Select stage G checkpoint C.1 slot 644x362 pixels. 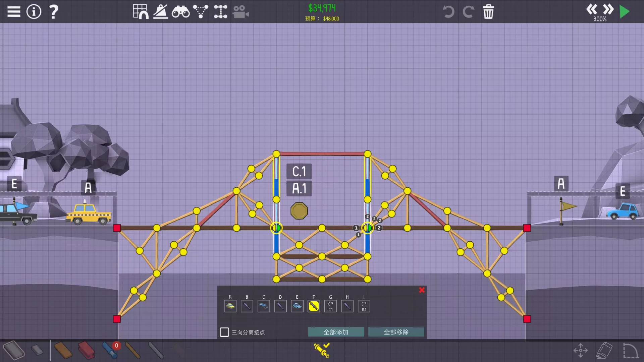(x=330, y=306)
